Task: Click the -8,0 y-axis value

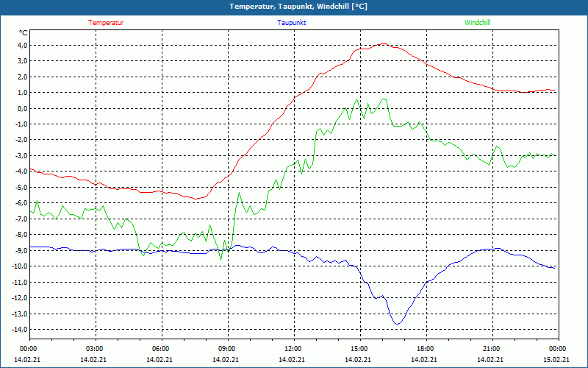Action: point(21,234)
